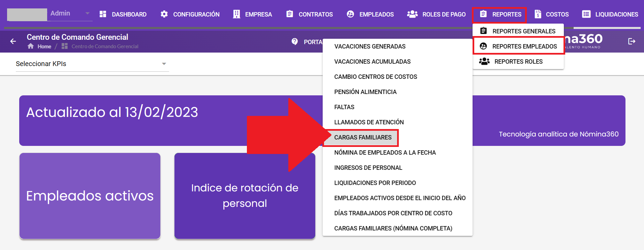Choose EMPLEADOS ACTIVOS DESDE EL INICIO DEL AÑO
644x250 pixels.
[x=397, y=198]
